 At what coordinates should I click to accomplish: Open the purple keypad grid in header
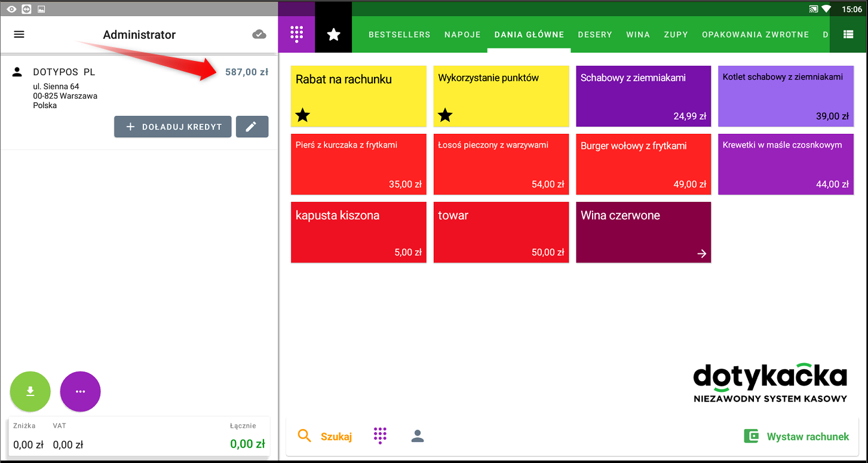tap(297, 35)
